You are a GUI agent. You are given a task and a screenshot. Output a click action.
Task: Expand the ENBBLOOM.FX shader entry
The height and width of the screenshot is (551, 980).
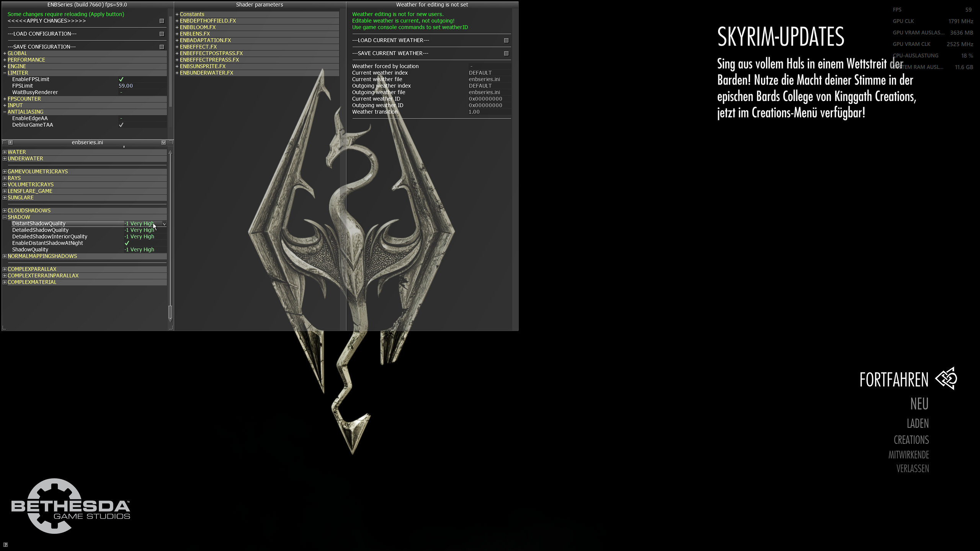click(x=177, y=27)
